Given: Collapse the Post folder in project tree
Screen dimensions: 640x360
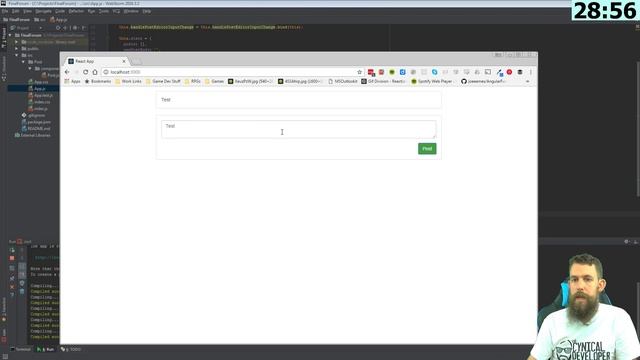Looking at the screenshot, I should 23,62.
